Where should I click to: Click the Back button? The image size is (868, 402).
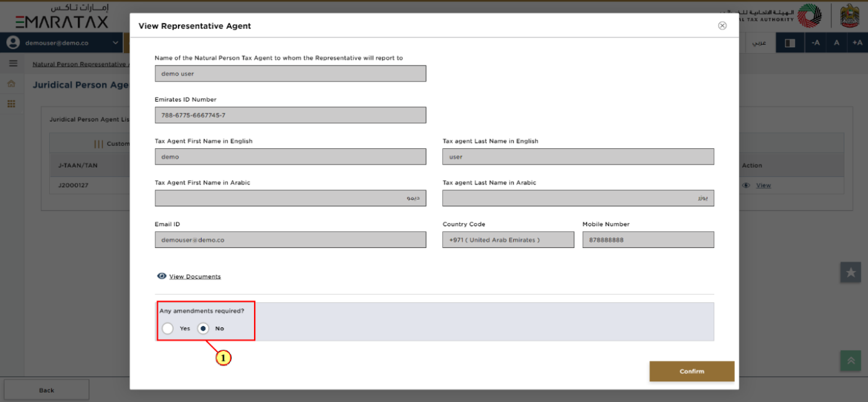coord(47,390)
